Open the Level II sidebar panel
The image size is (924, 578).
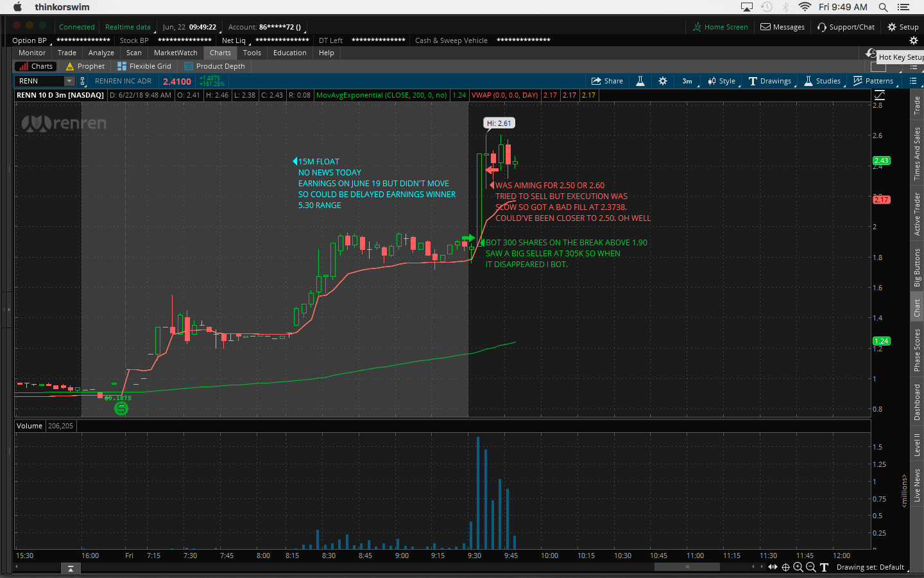tap(917, 444)
